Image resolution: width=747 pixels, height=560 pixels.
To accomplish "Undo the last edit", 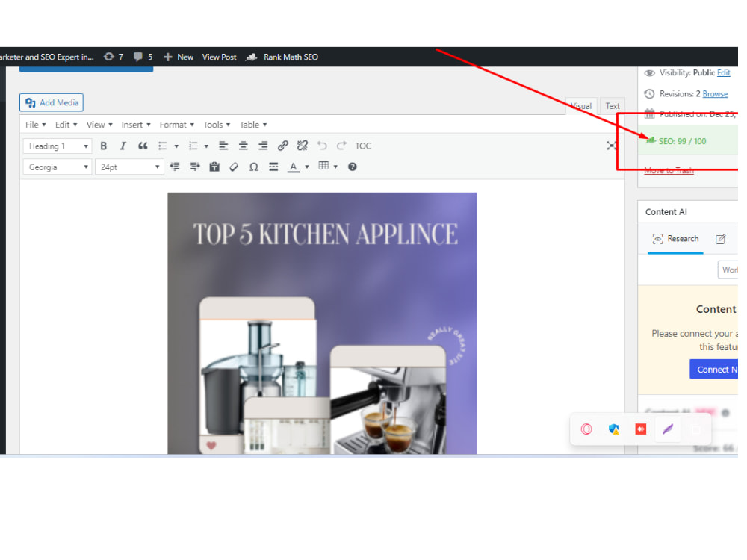I will coord(322,146).
